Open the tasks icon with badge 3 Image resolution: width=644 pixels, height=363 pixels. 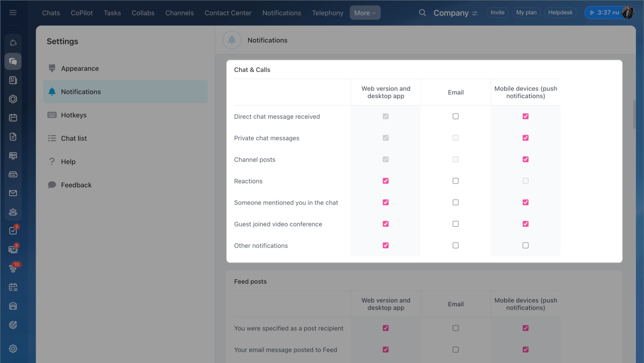(x=13, y=231)
